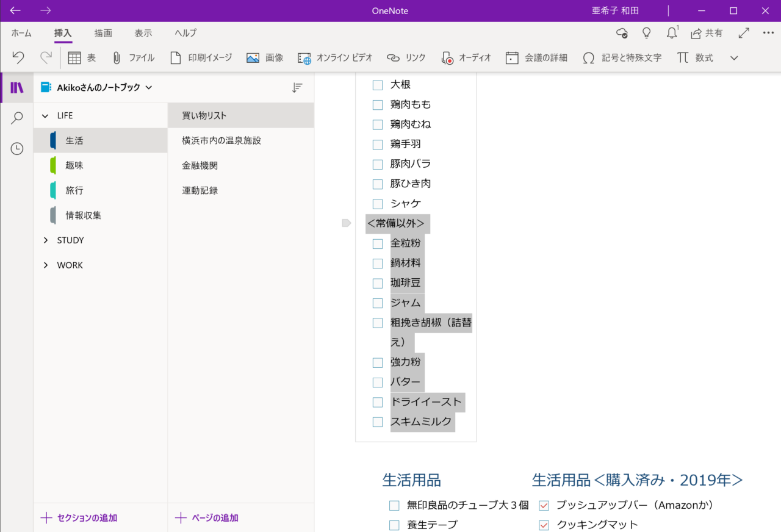Switch to the 描画 tab
The image size is (781, 532).
[103, 33]
